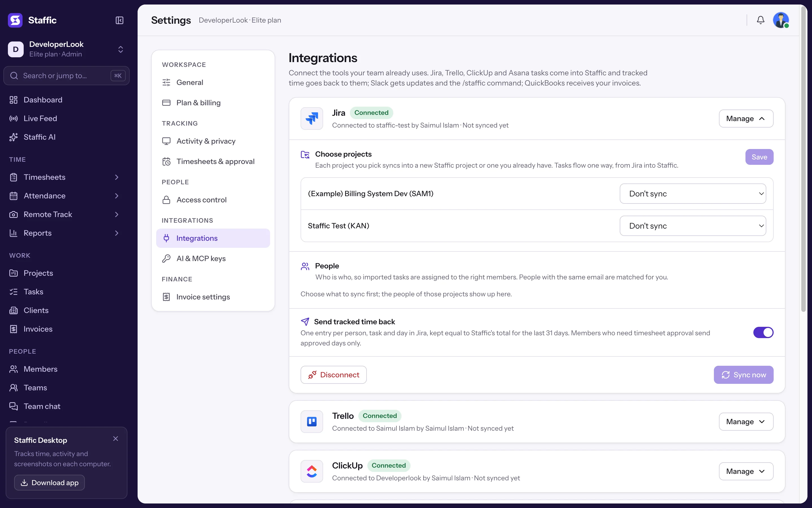Click the Trello integration logo
The image size is (812, 508).
[312, 422]
